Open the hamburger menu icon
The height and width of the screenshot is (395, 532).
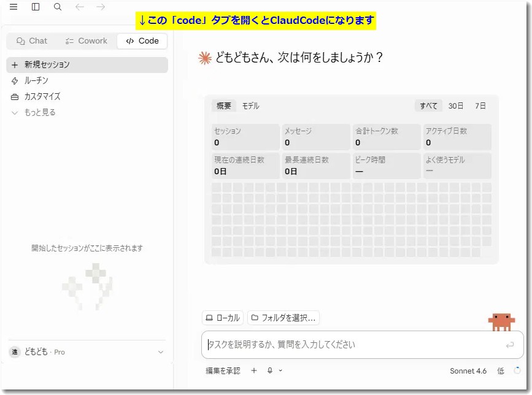click(13, 7)
